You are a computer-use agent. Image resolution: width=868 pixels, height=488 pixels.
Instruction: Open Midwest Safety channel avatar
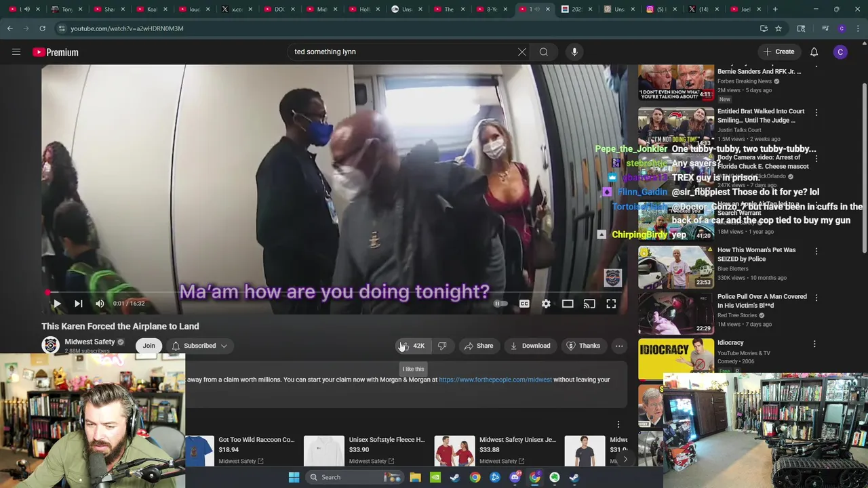(51, 346)
